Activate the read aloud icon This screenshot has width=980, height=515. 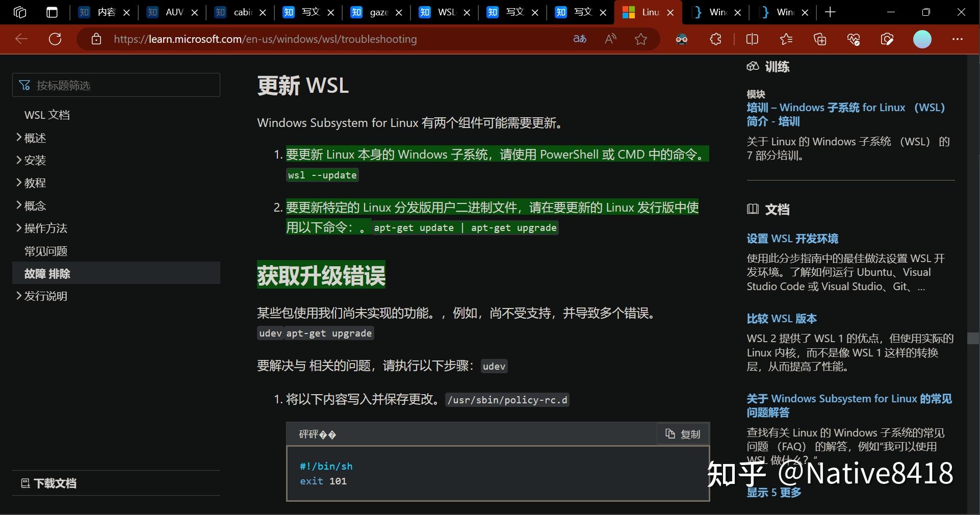tap(610, 39)
